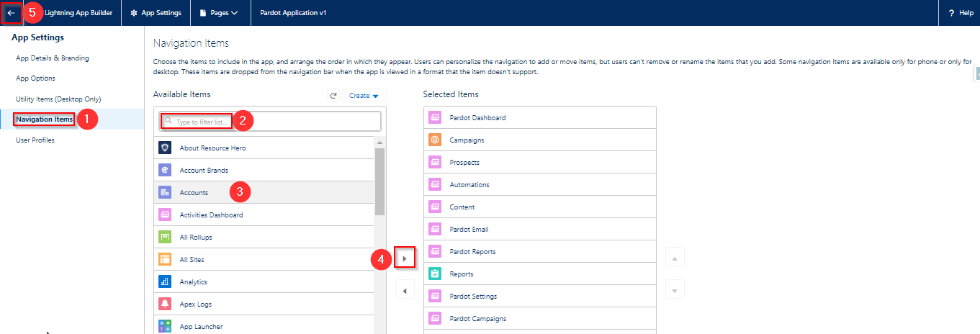Click the left arrow to remove item

click(405, 291)
